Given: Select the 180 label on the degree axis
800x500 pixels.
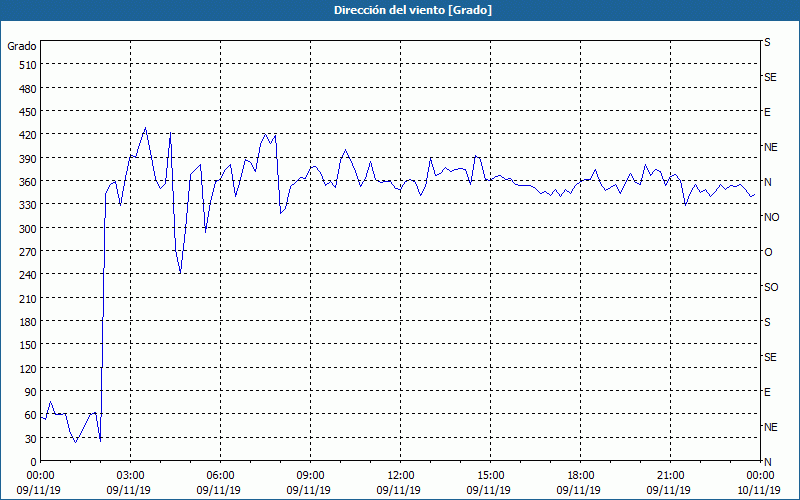Looking at the screenshot, I should 28,322.
